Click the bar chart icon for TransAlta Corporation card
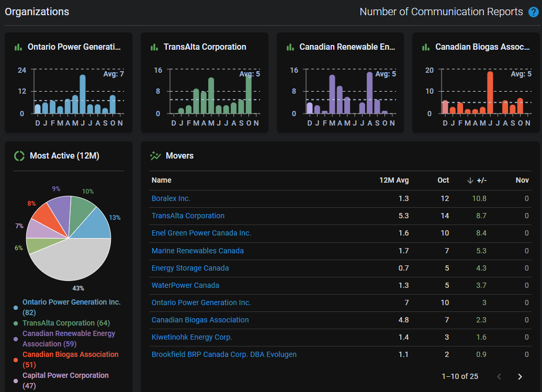This screenshot has width=542, height=392. [154, 47]
